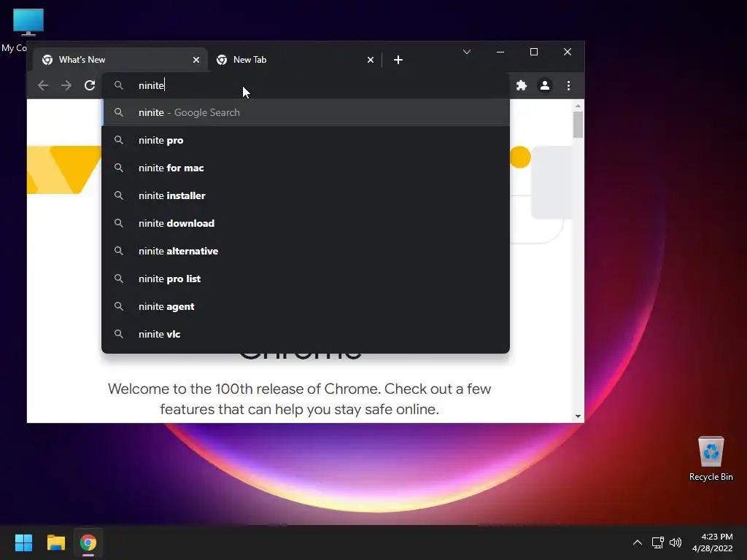The image size is (747, 560).
Task: Open File Explorer from the taskbar
Action: point(55,542)
